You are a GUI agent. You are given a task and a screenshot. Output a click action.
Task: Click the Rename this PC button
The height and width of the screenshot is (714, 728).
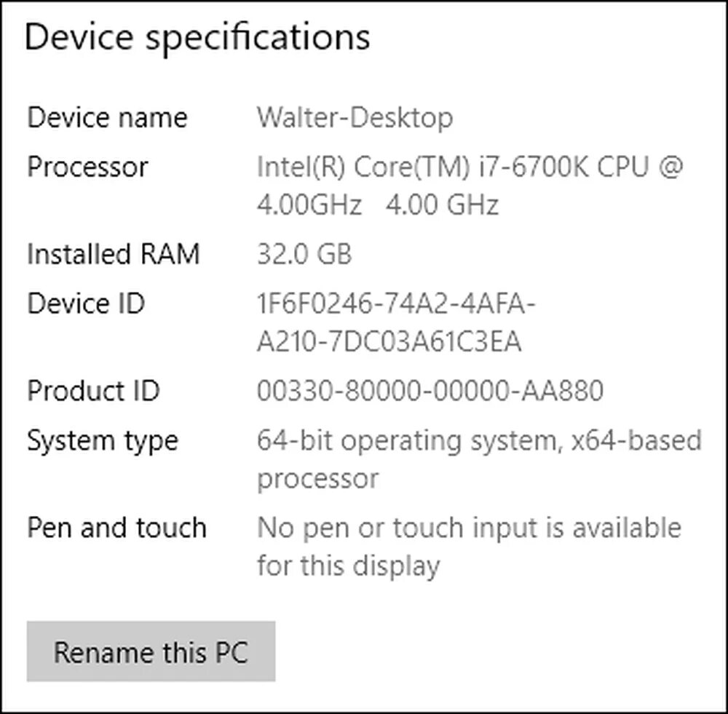tap(151, 651)
